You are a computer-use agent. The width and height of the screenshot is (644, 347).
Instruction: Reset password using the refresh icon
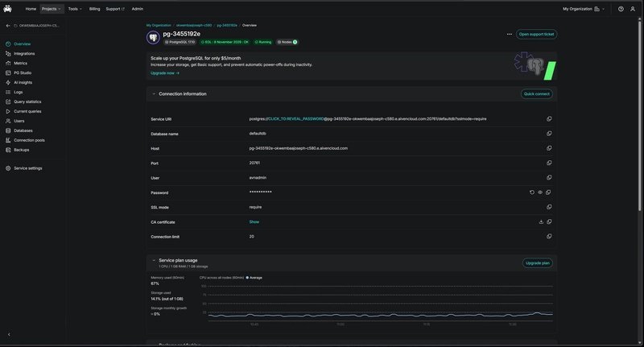532,192
